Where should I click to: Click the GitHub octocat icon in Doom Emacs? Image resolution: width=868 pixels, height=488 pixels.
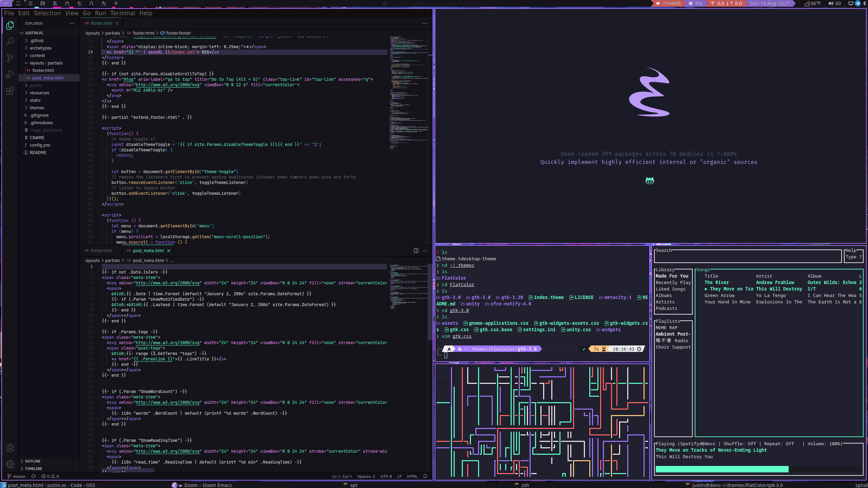[650, 181]
